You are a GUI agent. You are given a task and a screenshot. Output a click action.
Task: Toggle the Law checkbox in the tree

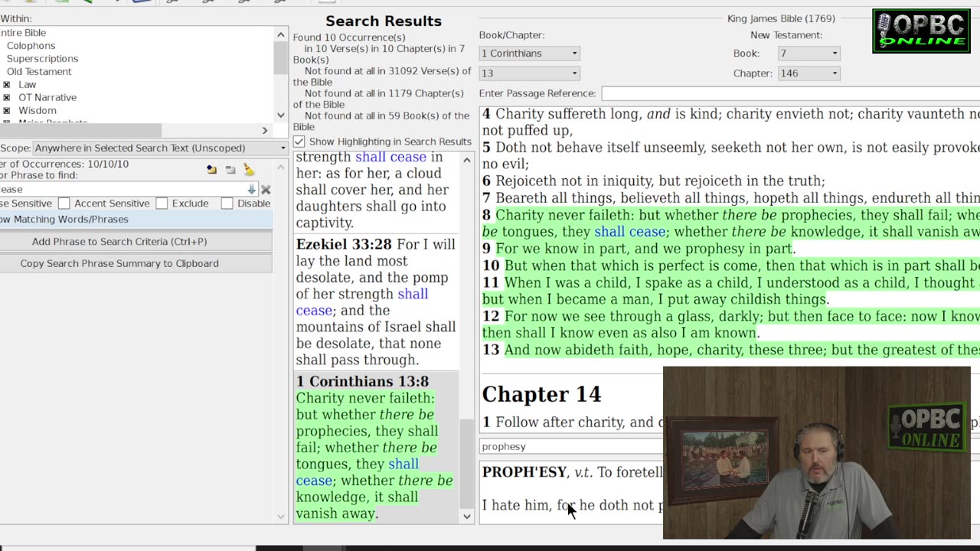[7, 85]
